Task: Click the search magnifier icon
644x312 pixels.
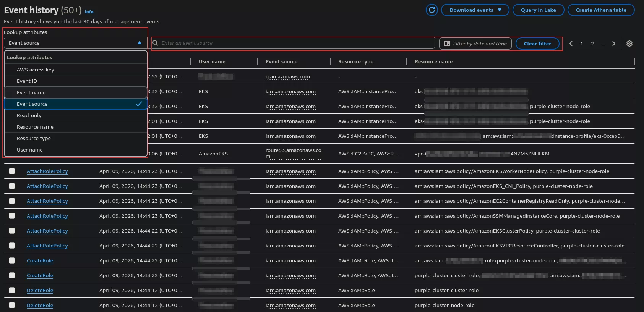Action: 156,43
